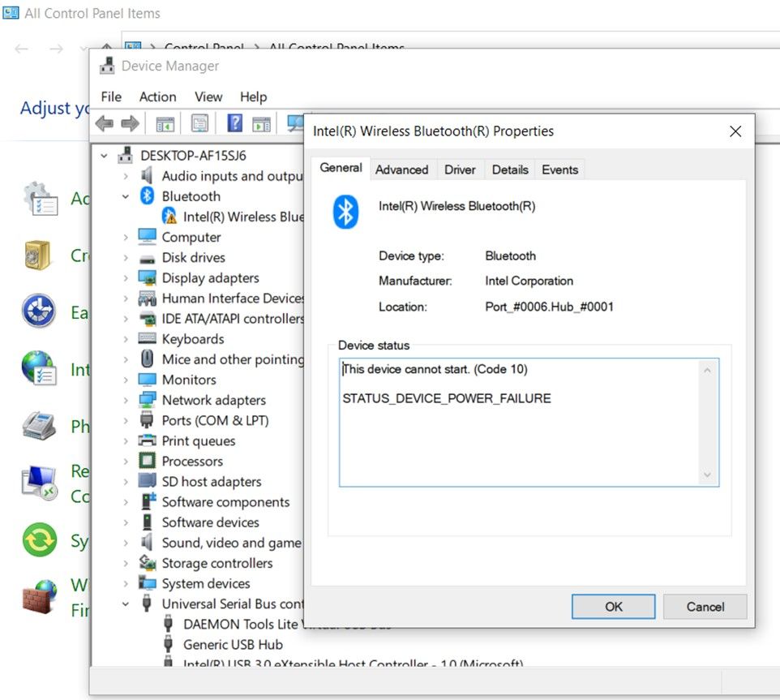
Task: Click the Device status scrollbar down arrow
Action: click(x=707, y=475)
